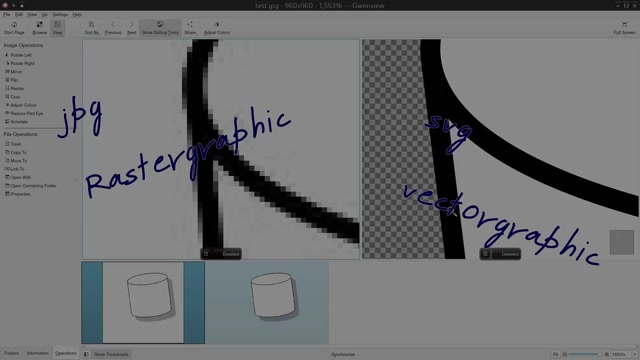Image resolution: width=640 pixels, height=360 pixels.
Task: Switch to the Operations tab
Action: pos(66,353)
